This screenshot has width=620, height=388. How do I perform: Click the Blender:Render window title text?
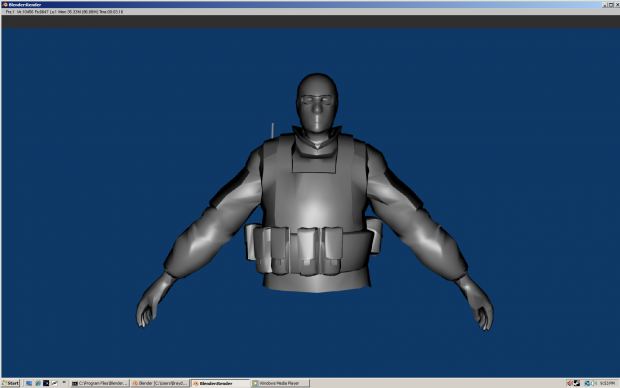25,5
